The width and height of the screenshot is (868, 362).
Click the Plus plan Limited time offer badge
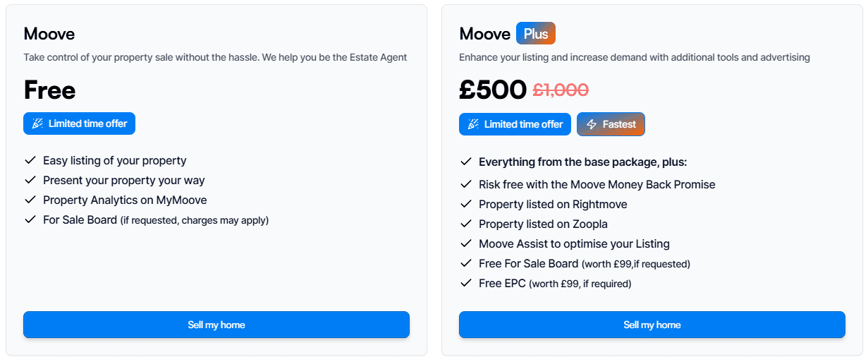(x=515, y=124)
